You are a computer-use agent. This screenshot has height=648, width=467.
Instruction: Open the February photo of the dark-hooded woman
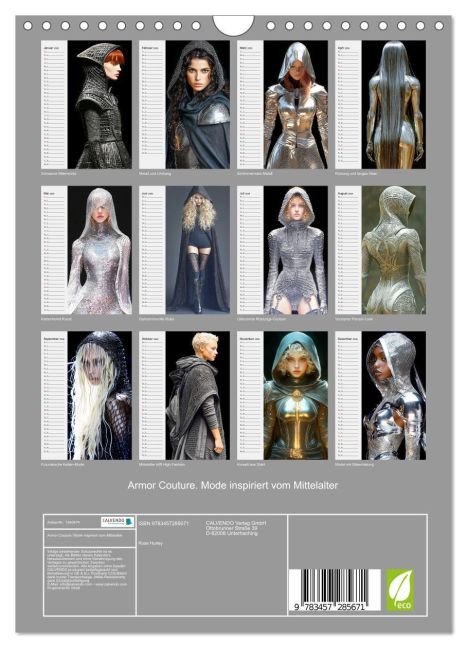point(198,104)
